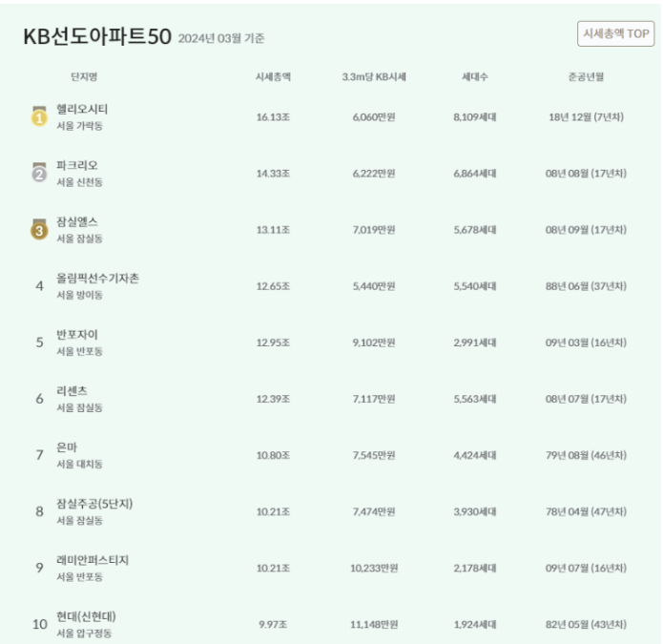Click the gold rank 1 medal icon

point(39,116)
